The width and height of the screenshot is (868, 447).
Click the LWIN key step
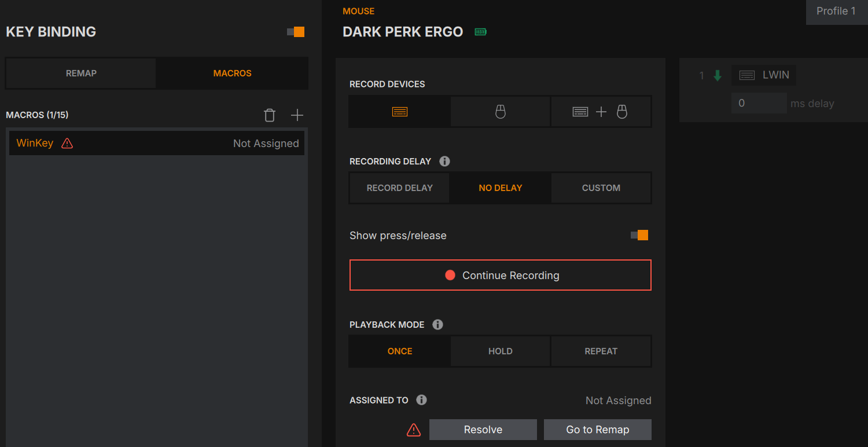click(764, 75)
